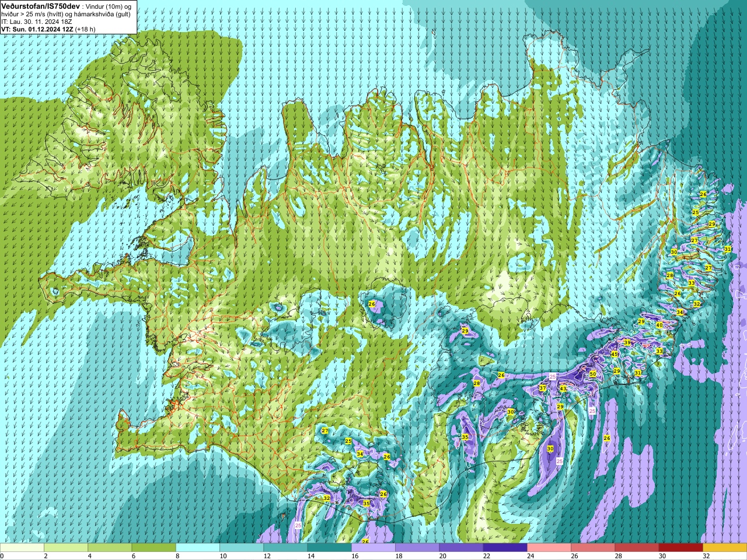Image resolution: width=747 pixels, height=560 pixels.
Task: Click the 12–14 m/s teal legend swatch
Action: pos(285,548)
